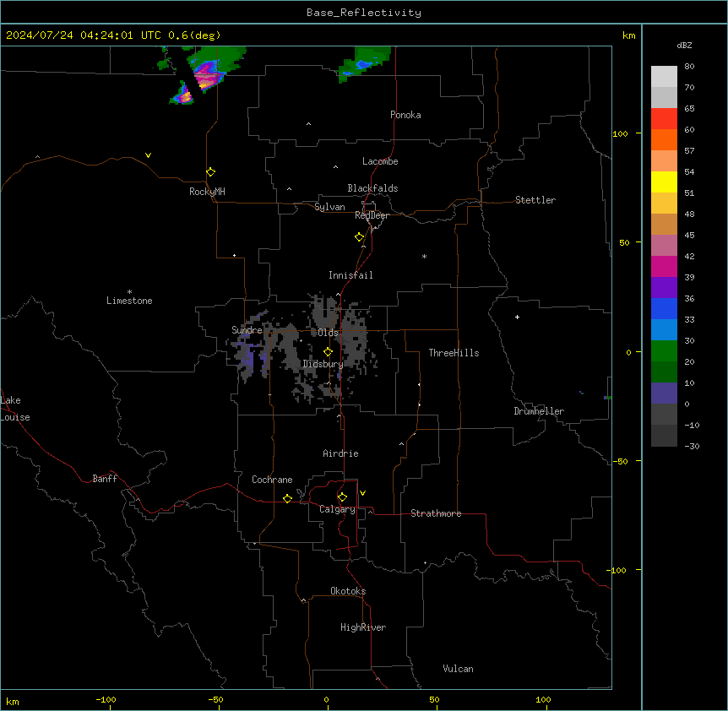Click legend value 65
728x711 pixels.
tap(689, 109)
